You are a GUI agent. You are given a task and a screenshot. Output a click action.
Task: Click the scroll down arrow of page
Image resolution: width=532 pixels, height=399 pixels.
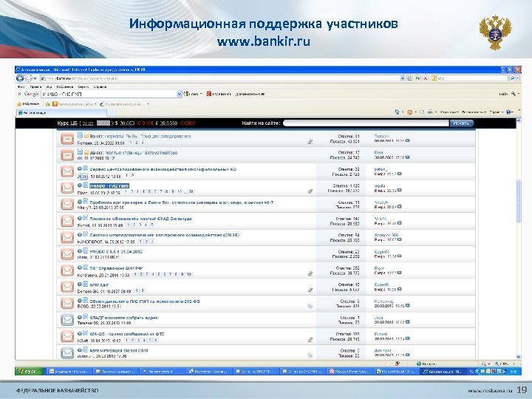(x=519, y=357)
